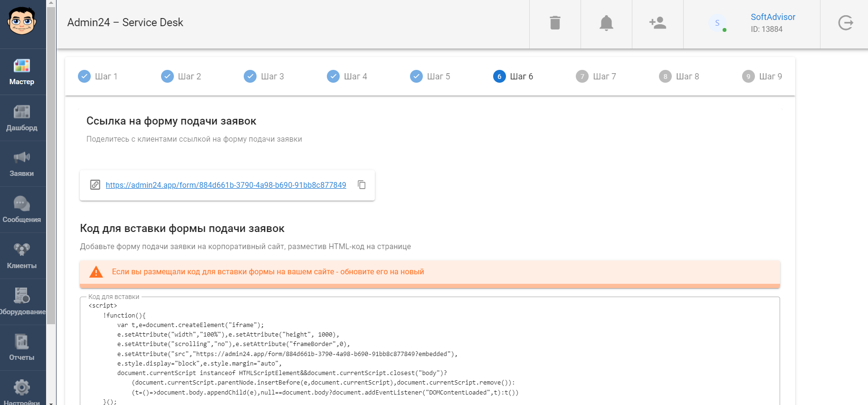The image size is (868, 405).
Task: Click the Admin24 mascot logo
Action: point(22,22)
